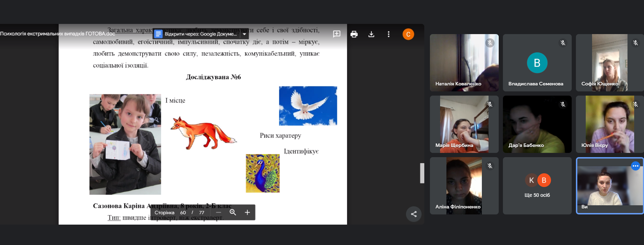Image resolution: width=644 pixels, height=245 pixels.
Task: Reset zoom with the magnifier icon
Action: click(233, 212)
